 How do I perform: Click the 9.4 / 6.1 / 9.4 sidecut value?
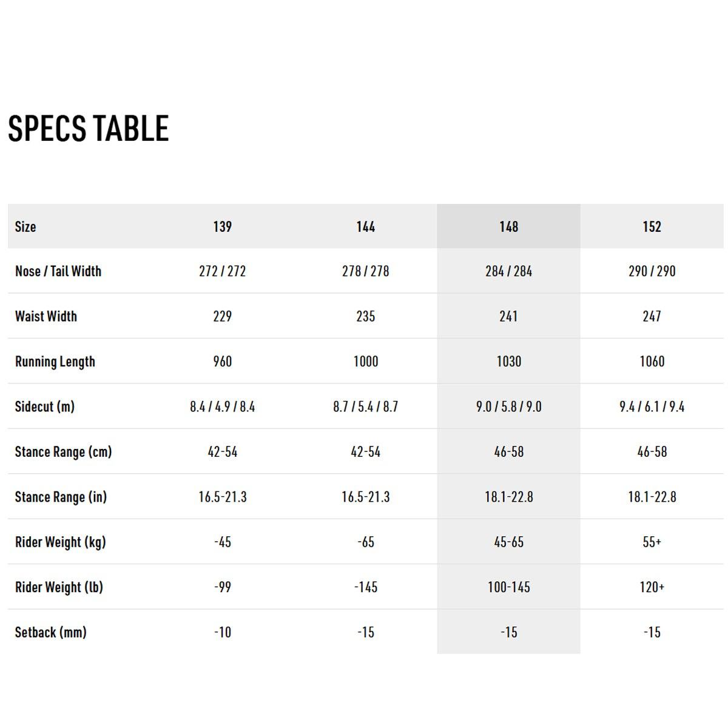[x=652, y=406]
